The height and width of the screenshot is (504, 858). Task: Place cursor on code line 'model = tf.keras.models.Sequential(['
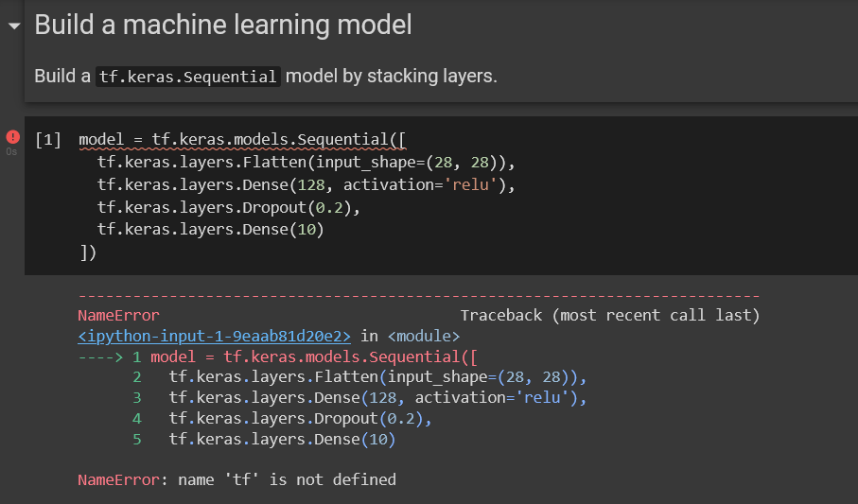[x=242, y=140]
